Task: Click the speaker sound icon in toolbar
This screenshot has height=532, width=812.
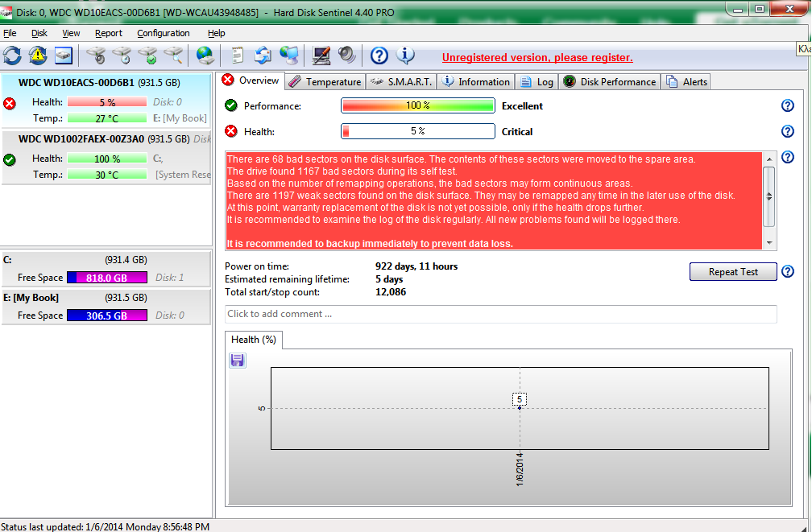Action: click(x=346, y=55)
